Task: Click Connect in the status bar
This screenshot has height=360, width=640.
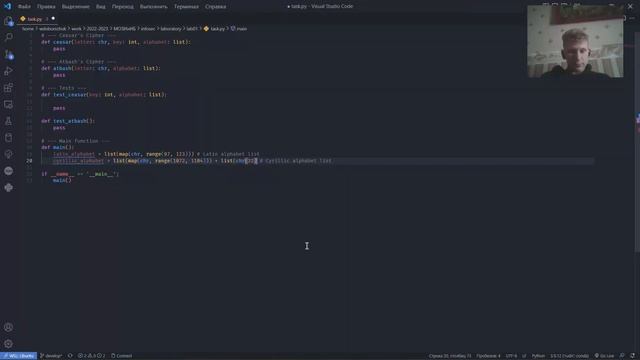Action: (x=122, y=356)
